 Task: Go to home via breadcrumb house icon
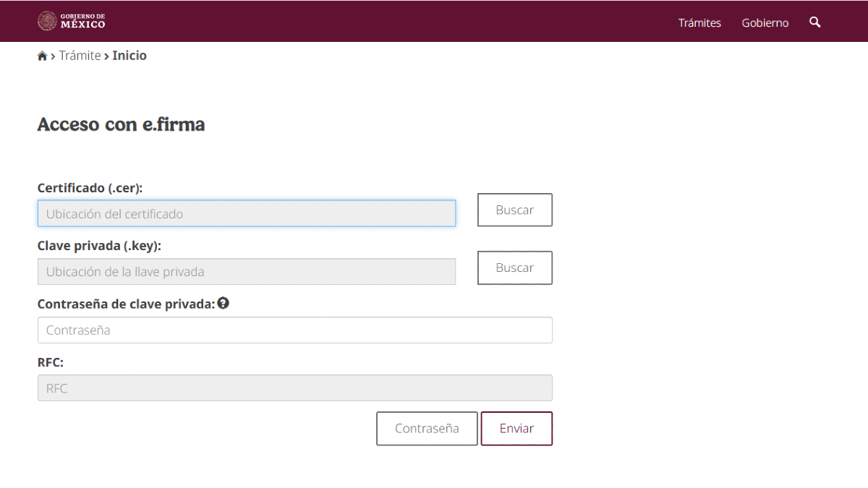[x=42, y=56]
